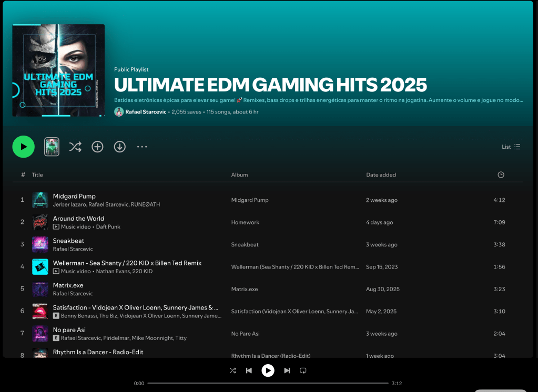Sort tracks by Album column
The width and height of the screenshot is (538, 392).
click(x=239, y=175)
